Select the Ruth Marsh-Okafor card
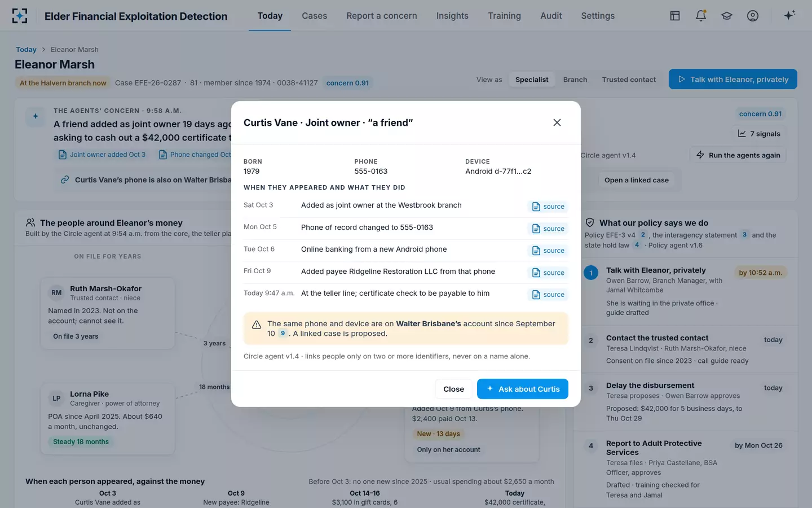Screen dimensions: 812x508 pyautogui.click(x=108, y=313)
